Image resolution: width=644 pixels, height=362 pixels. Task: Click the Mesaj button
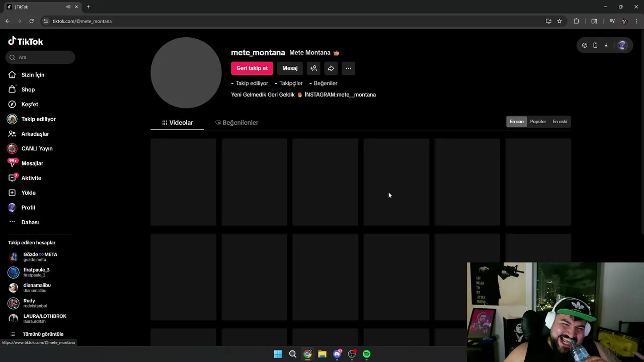290,68
